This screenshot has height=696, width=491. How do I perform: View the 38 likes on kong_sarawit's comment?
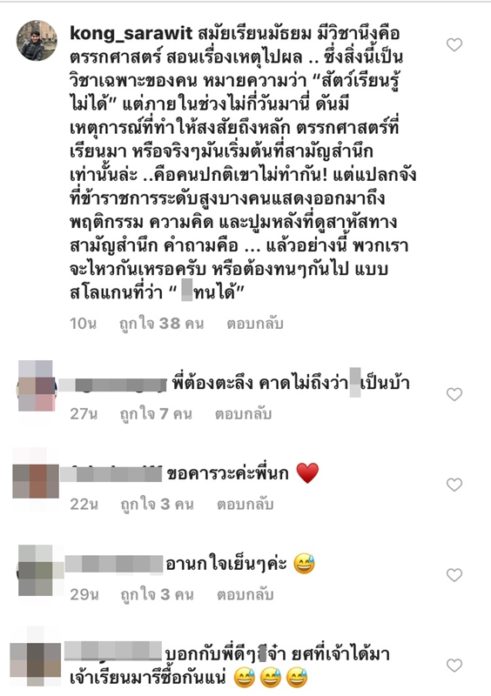click(x=162, y=324)
